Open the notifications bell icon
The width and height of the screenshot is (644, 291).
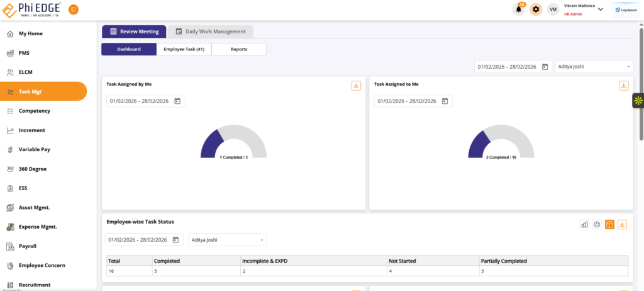(x=519, y=9)
